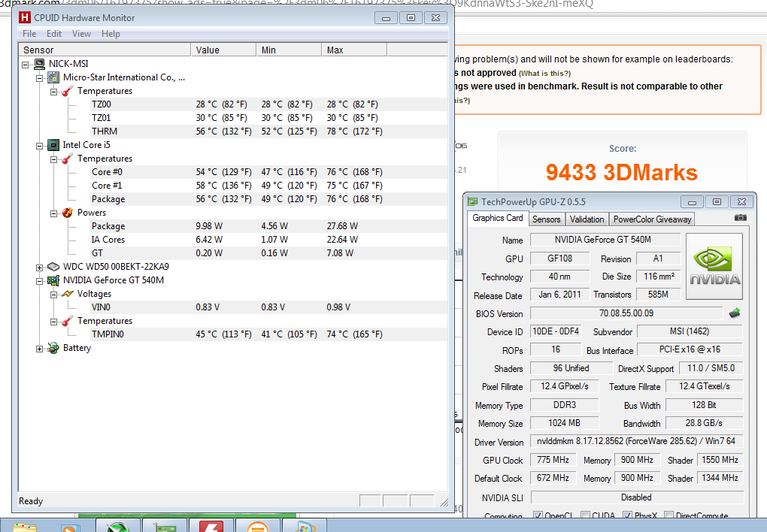Viewport: 767px width, 532px height.
Task: Collapse the Powers node
Action: click(x=54, y=213)
